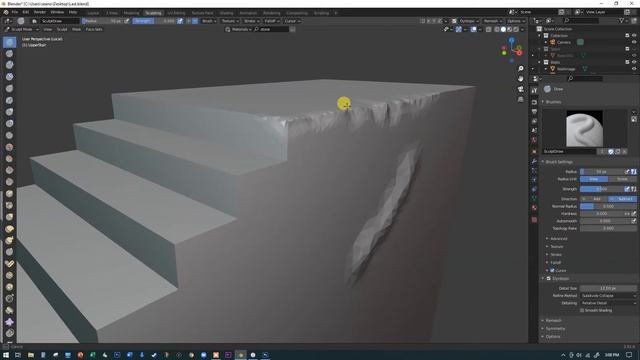640x360 pixels.
Task: Select wireframe viewport shading mode
Action: pyautogui.click(x=497, y=29)
